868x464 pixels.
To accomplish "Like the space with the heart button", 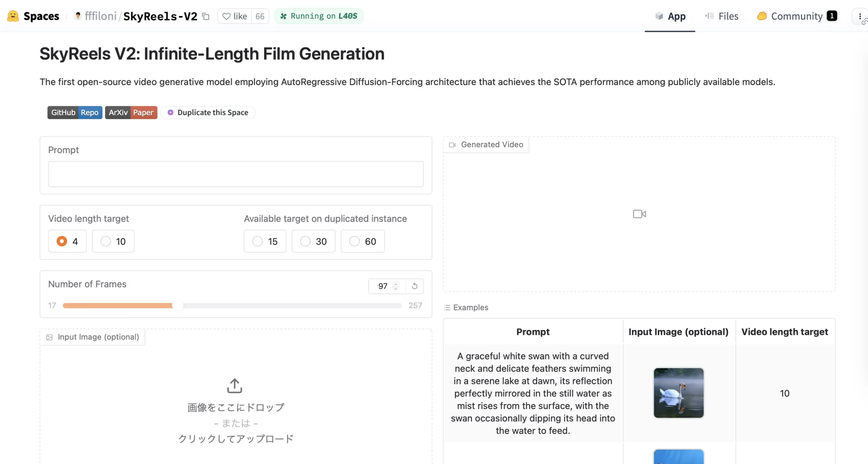I will 235,16.
